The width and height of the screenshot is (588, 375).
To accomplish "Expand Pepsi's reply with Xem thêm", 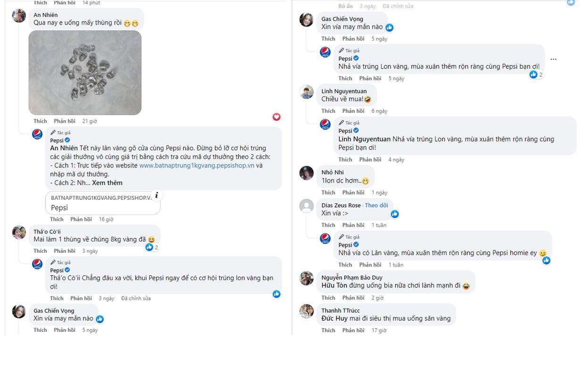I will pos(107,183).
